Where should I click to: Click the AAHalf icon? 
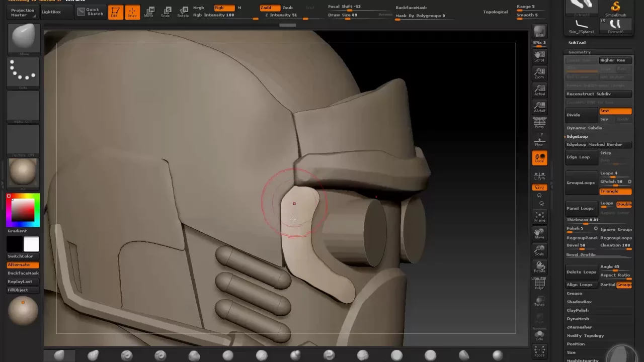click(x=539, y=107)
